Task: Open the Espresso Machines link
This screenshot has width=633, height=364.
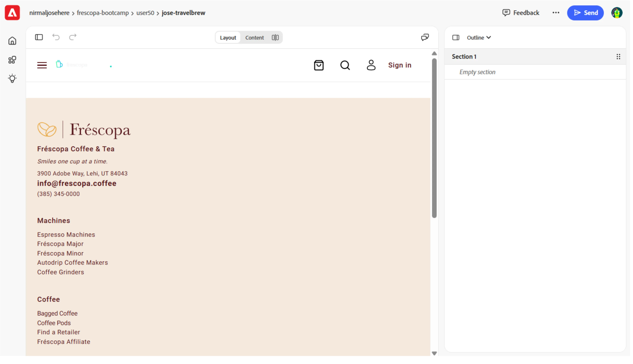Action: [66, 234]
